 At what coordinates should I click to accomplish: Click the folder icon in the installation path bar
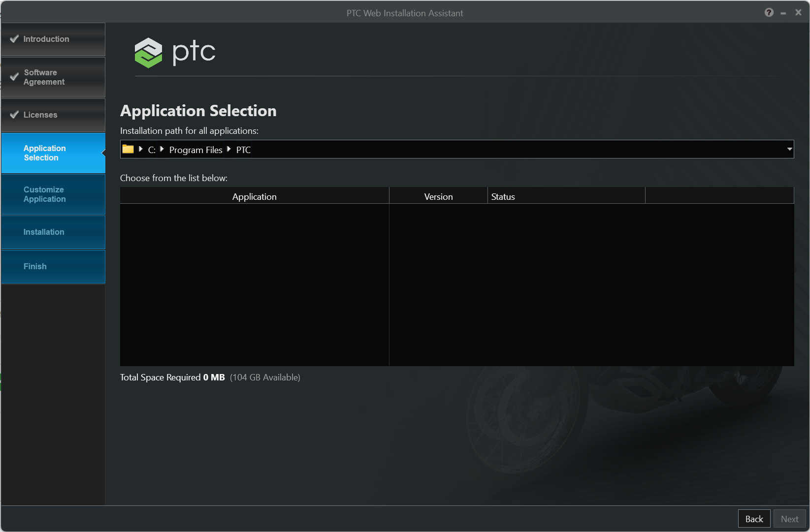(x=128, y=149)
